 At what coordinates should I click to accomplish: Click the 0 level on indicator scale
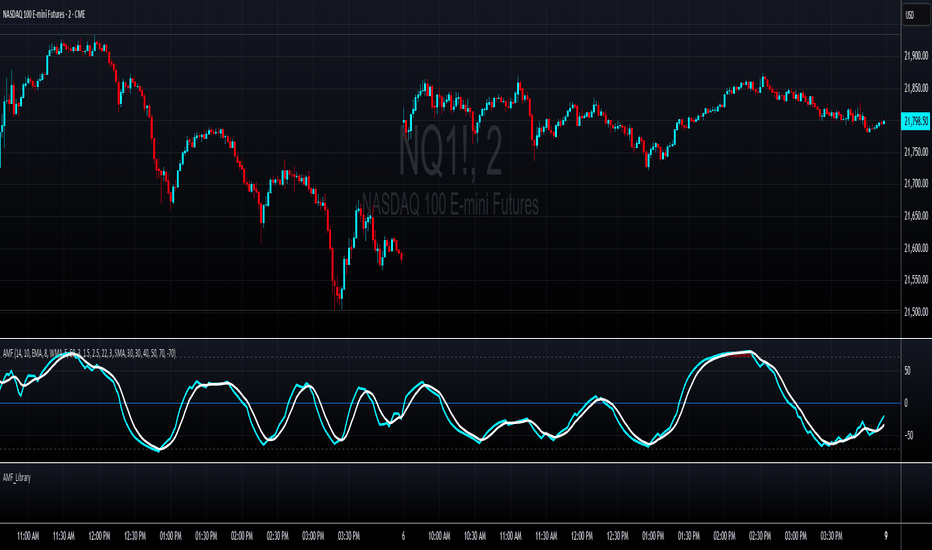click(906, 403)
